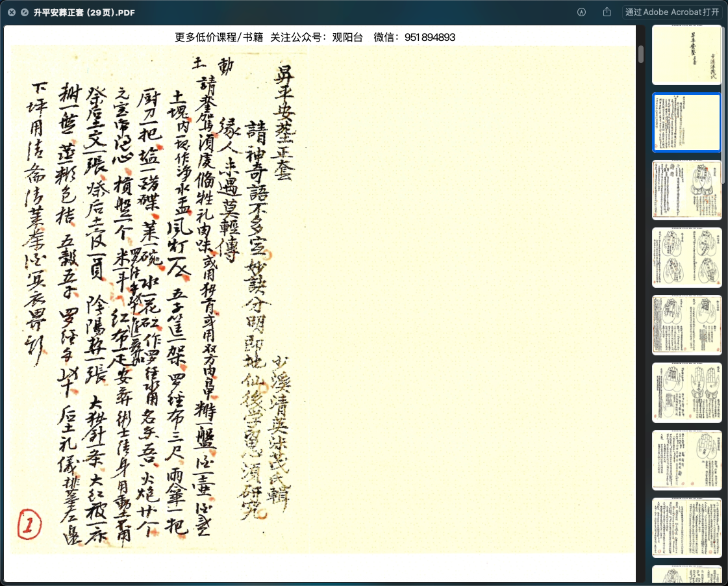Go to the fifth page thumbnail
This screenshot has width=728, height=586.
click(x=686, y=325)
